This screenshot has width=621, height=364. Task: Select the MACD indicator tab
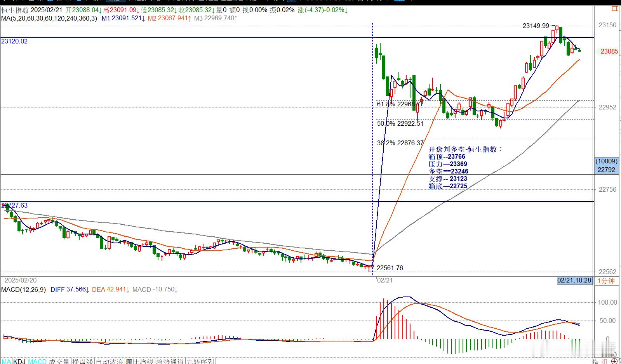click(37, 361)
